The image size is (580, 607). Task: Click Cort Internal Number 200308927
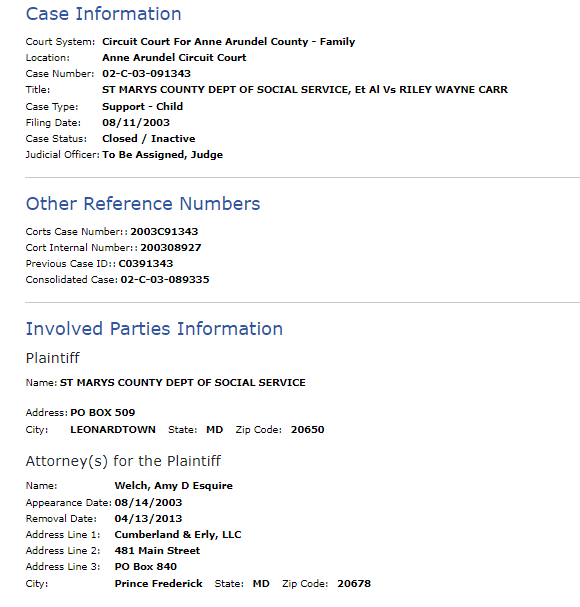[171, 248]
